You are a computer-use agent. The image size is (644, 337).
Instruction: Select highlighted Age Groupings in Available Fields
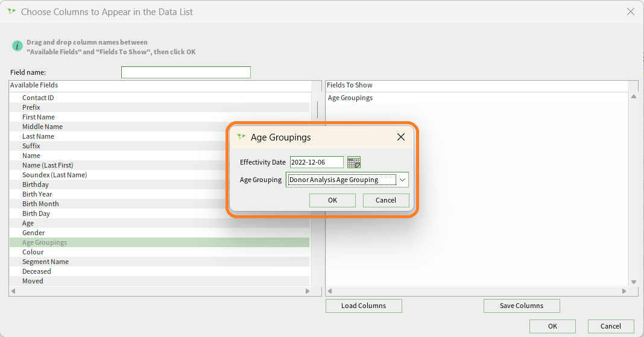tap(159, 242)
